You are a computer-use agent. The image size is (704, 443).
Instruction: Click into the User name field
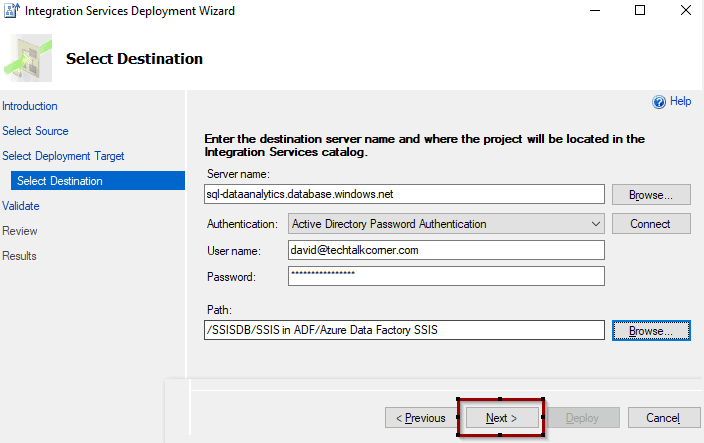(x=446, y=250)
